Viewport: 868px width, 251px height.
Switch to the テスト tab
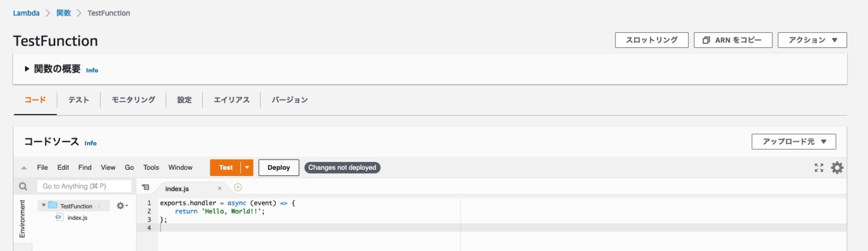coord(79,100)
